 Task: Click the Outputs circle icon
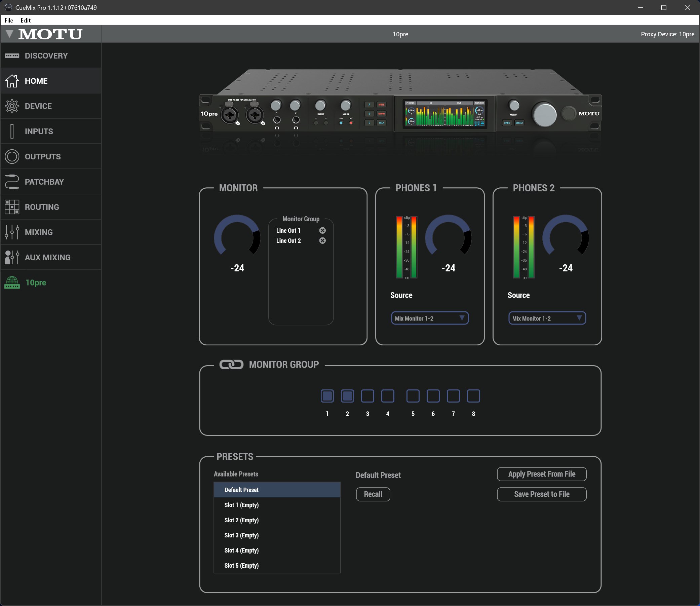(x=12, y=157)
